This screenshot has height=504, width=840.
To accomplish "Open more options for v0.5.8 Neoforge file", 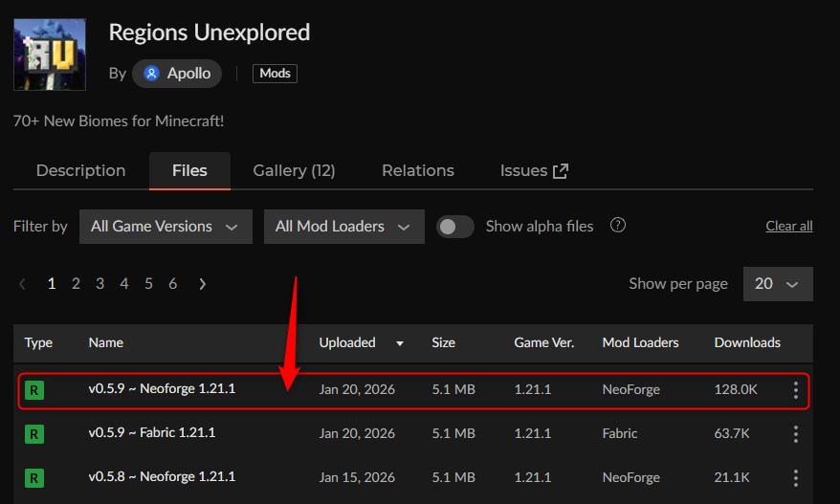I will pyautogui.click(x=795, y=477).
